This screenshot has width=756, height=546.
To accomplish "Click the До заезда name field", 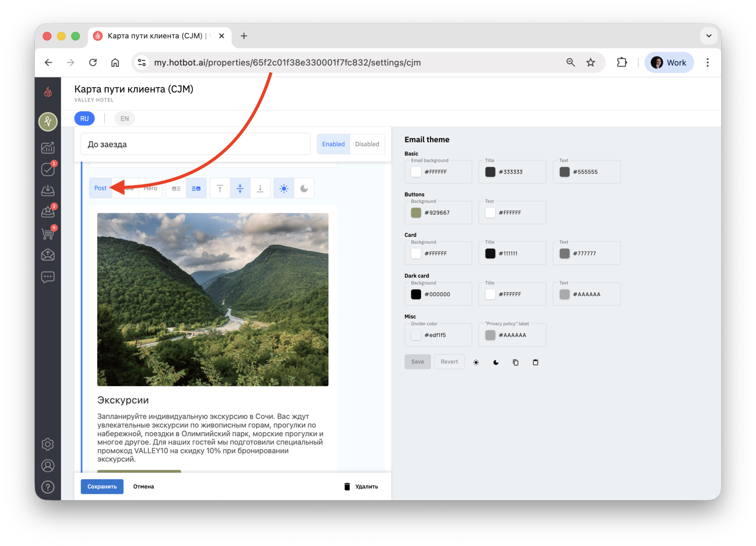I will coord(196,144).
